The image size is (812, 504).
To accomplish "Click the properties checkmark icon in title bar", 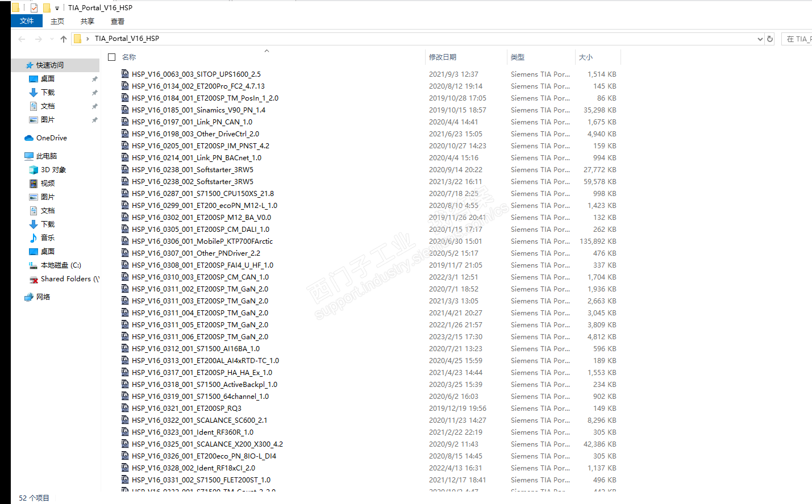I will [x=34, y=8].
